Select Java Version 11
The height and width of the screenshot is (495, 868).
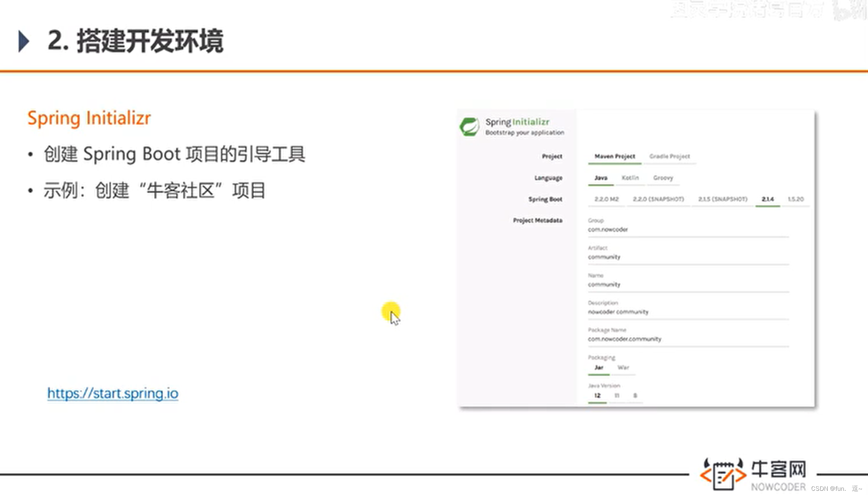point(616,395)
